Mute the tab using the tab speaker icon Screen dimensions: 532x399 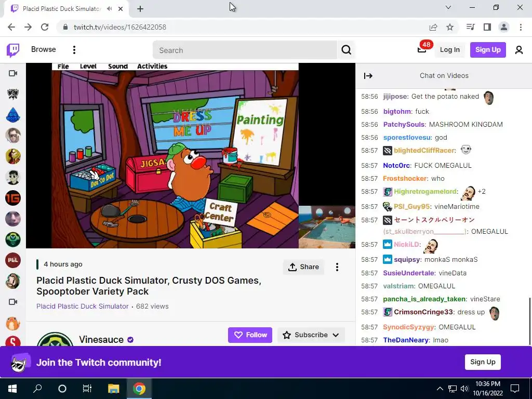109,9
